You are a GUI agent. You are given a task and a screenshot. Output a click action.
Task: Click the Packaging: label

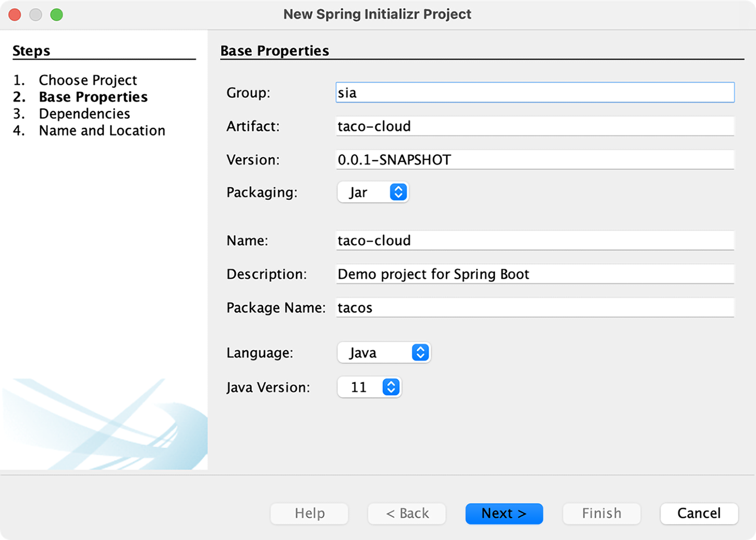pos(262,193)
